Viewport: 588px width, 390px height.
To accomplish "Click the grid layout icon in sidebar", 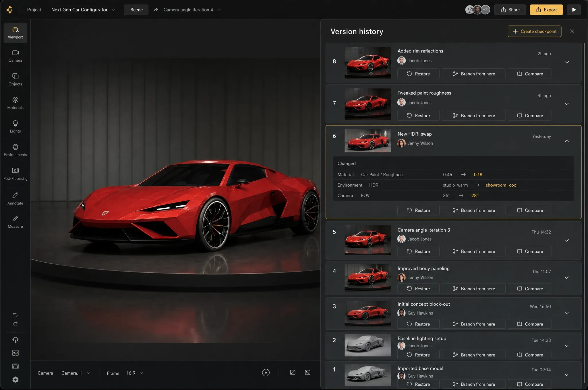I will pos(15,353).
